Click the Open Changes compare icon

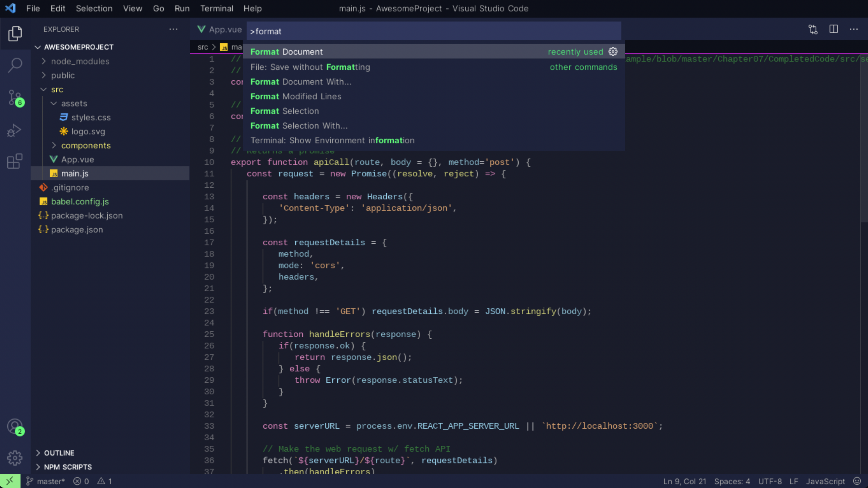pyautogui.click(x=813, y=29)
